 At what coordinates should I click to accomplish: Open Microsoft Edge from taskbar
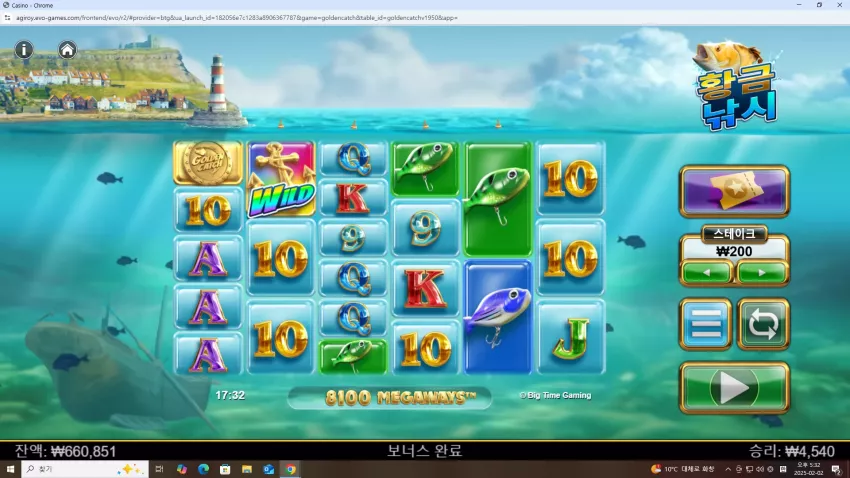(203, 469)
